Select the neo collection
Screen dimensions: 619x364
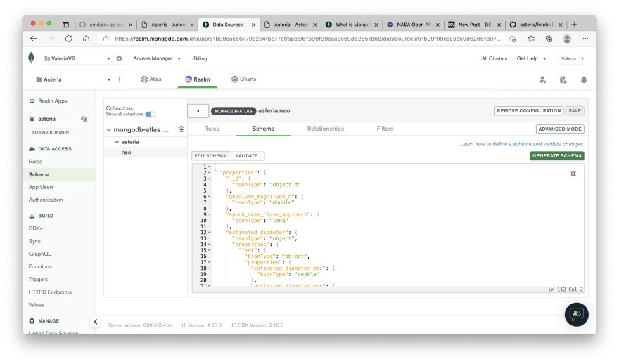coord(146,152)
